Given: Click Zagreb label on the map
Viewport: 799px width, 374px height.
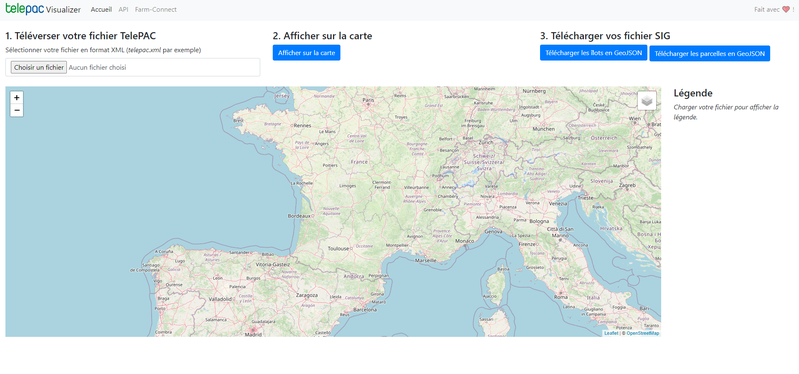Looking at the screenshot, I should tap(627, 186).
